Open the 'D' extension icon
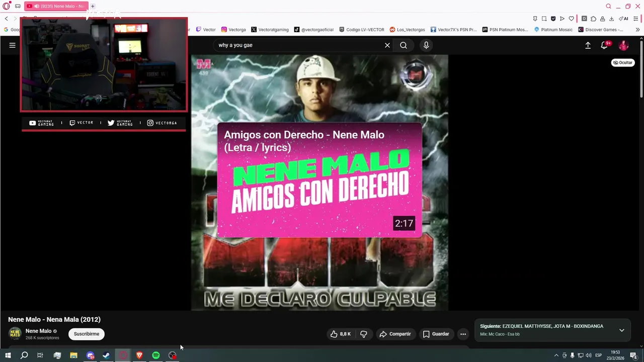This screenshot has height=362, width=644. [584, 19]
